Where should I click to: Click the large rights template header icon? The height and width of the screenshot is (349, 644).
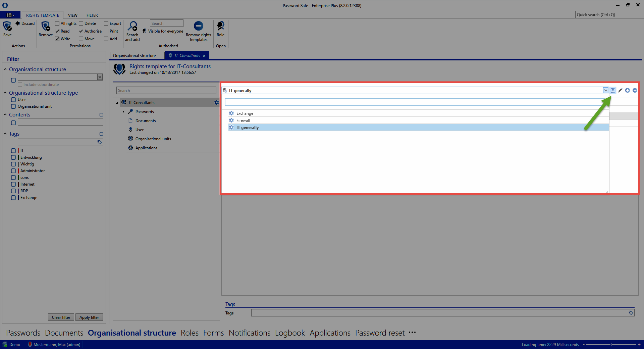tap(119, 69)
